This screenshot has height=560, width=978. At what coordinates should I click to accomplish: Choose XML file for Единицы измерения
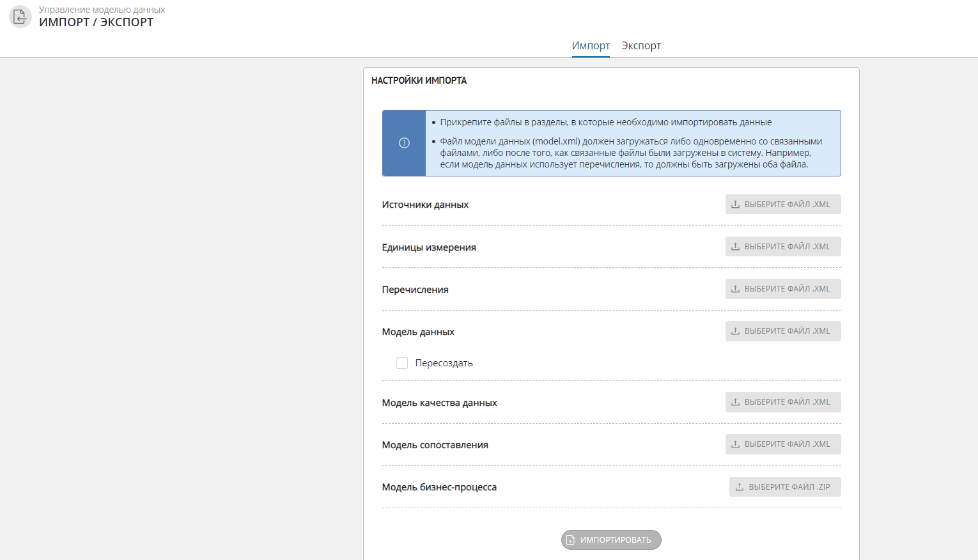coord(783,247)
